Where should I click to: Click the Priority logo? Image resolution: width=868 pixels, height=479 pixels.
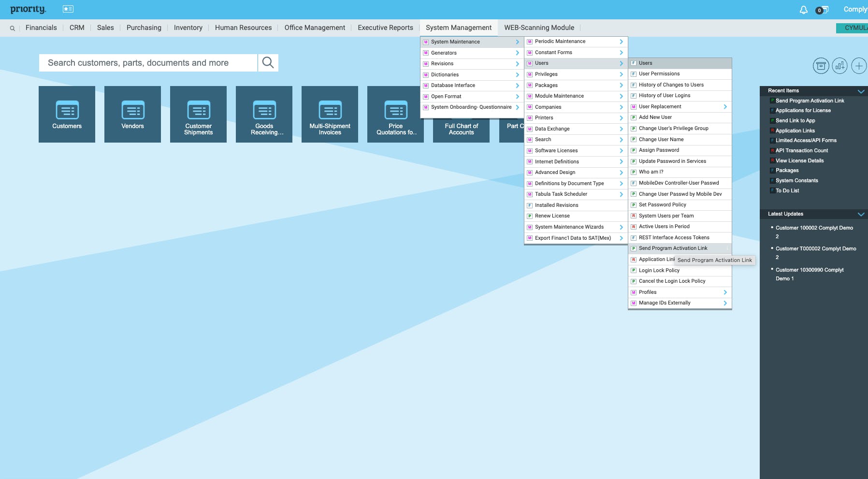[x=28, y=9]
